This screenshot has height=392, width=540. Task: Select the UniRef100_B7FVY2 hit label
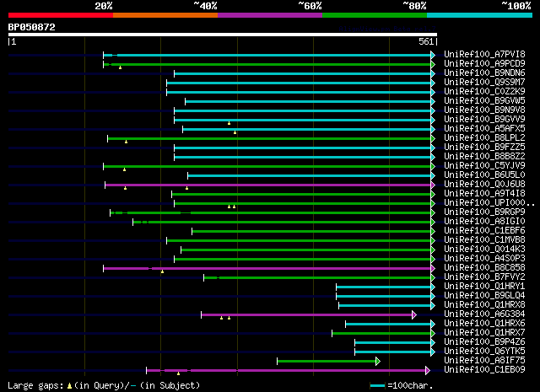[484, 277]
